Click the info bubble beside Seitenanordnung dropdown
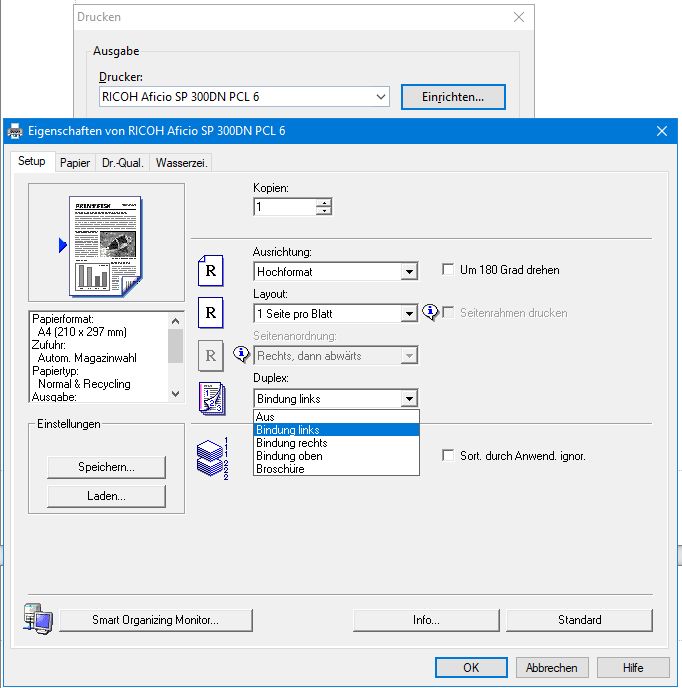 [x=241, y=354]
